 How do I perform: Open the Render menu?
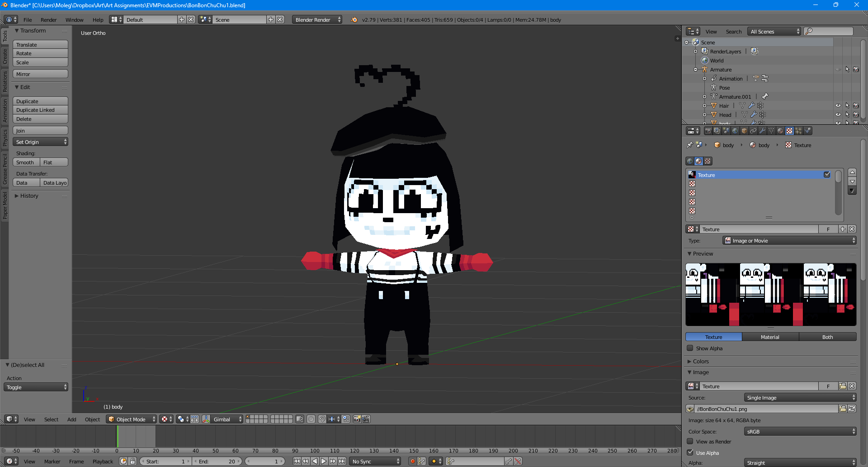click(x=48, y=20)
